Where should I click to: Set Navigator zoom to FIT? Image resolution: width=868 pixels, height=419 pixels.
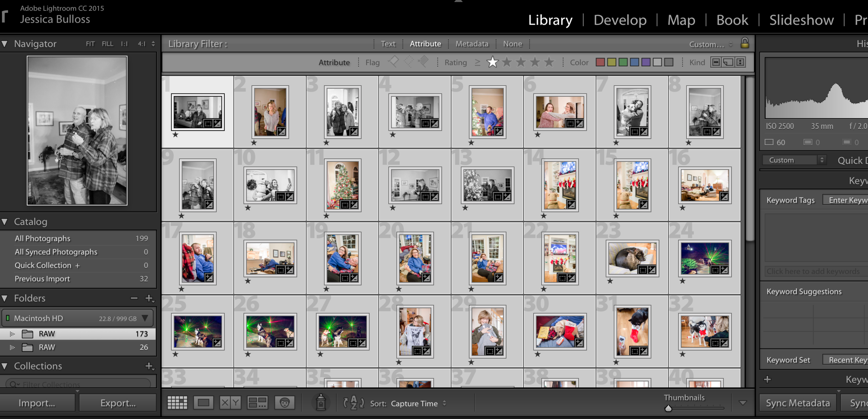coord(90,44)
